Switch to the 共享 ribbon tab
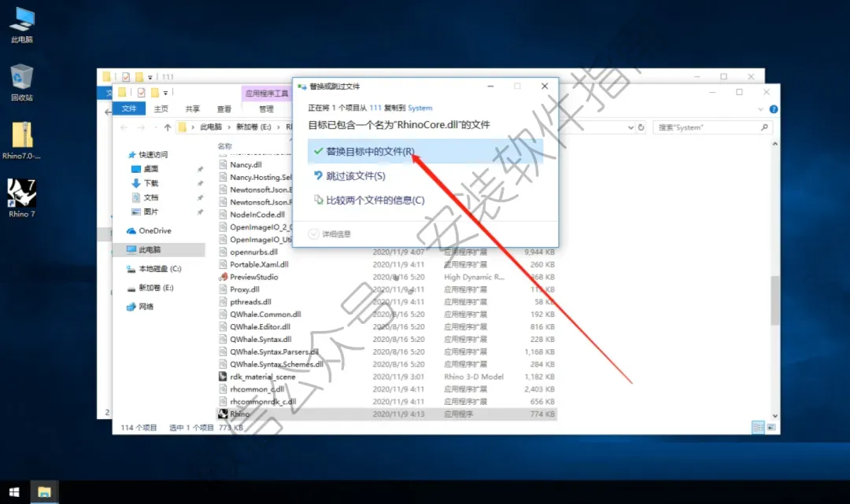 click(x=193, y=109)
